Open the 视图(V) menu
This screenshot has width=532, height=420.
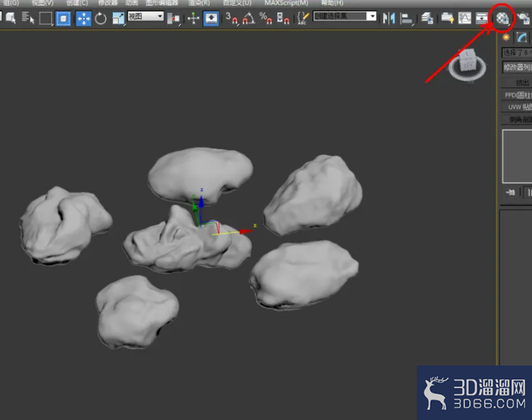click(x=43, y=3)
